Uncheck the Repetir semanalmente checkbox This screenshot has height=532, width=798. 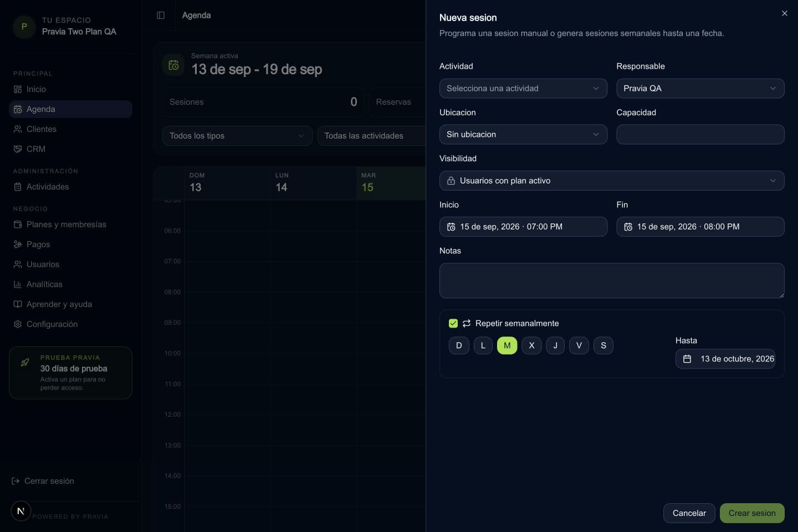[x=453, y=323]
